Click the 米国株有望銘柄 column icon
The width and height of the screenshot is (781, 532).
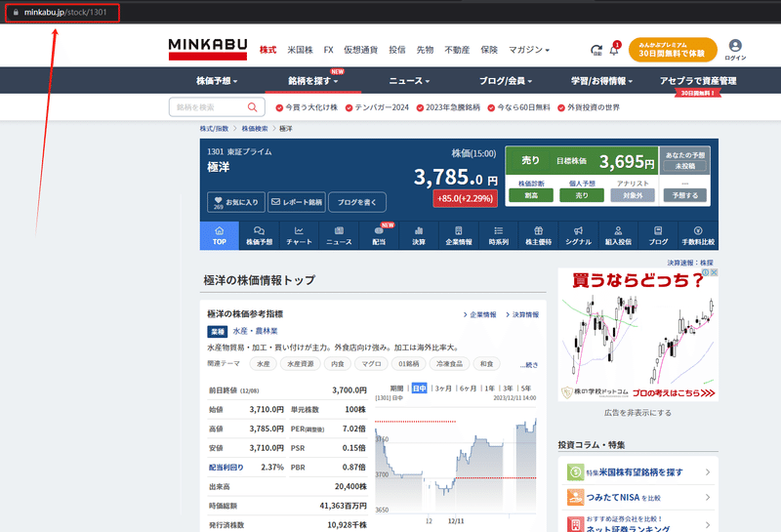click(575, 471)
